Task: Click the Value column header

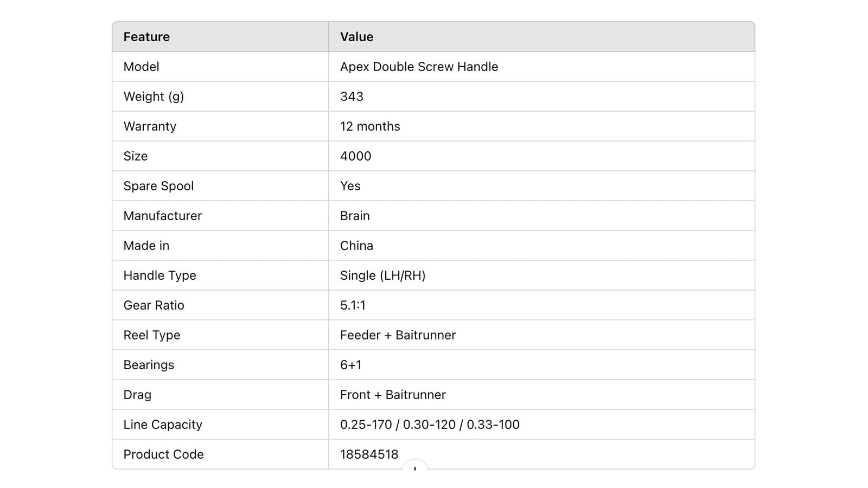Action: point(356,37)
